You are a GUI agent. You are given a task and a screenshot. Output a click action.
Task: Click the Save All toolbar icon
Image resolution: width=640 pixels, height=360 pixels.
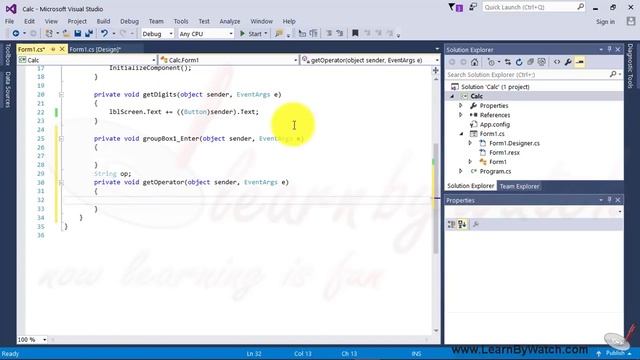tap(89, 33)
